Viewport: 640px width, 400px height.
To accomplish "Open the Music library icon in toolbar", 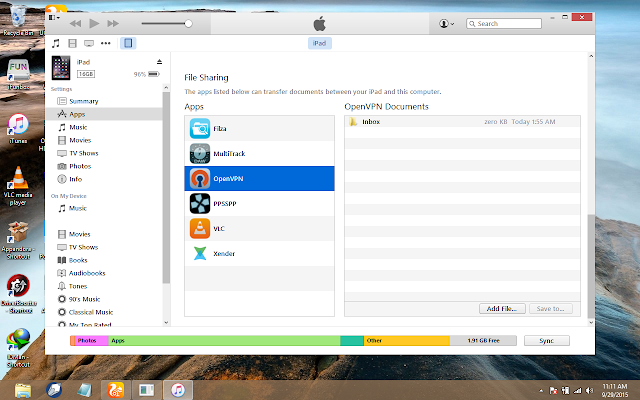I will pyautogui.click(x=56, y=43).
